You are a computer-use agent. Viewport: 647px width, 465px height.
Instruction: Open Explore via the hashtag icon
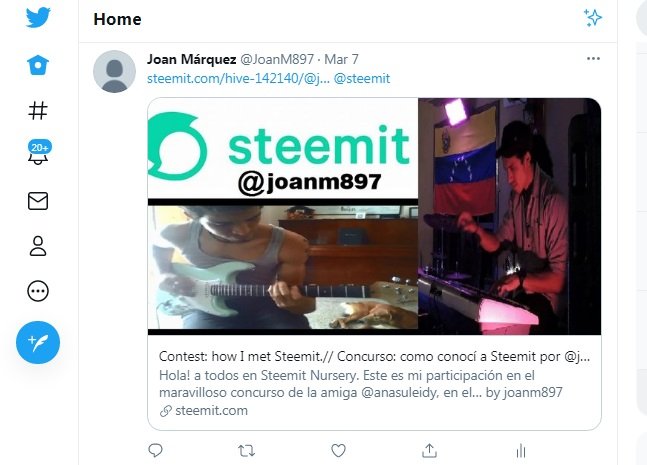tap(38, 111)
